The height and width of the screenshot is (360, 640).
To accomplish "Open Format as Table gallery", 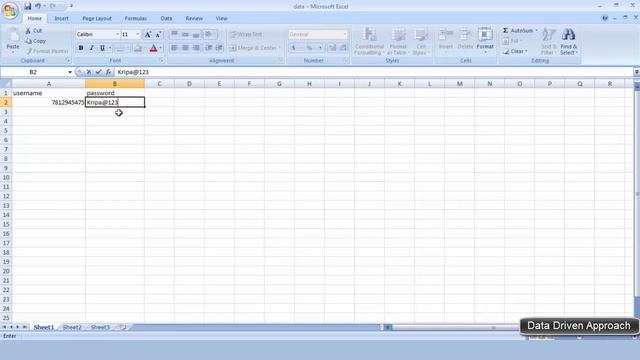I will 398,41.
